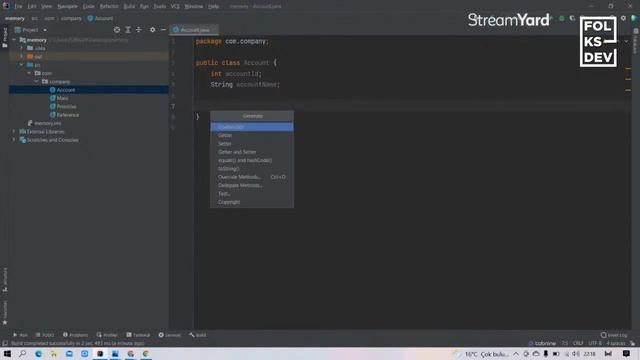Click the Collapse All icon in Project toolbar
The image size is (640, 360).
click(x=139, y=30)
